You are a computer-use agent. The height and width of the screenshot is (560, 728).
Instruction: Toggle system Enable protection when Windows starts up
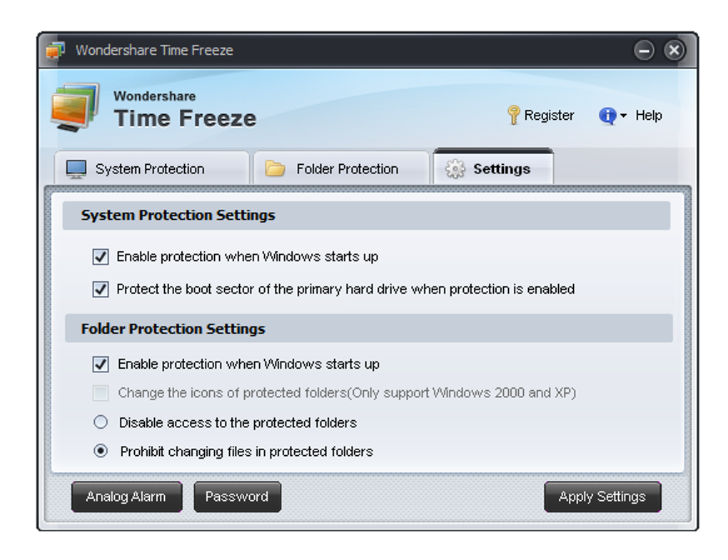point(101,257)
